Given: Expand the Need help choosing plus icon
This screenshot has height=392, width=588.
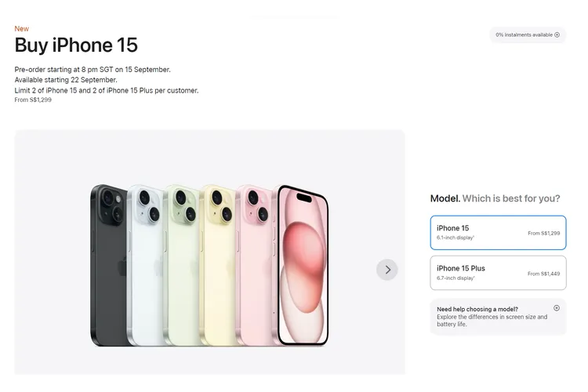Looking at the screenshot, I should tap(557, 308).
